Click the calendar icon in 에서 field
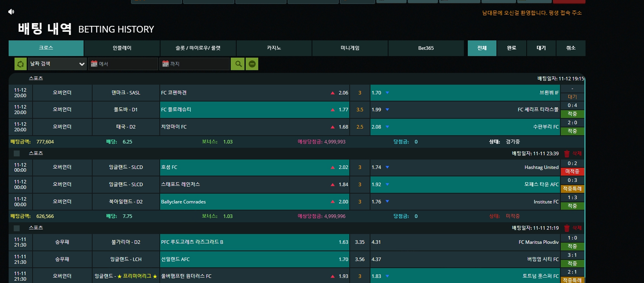 (94, 64)
